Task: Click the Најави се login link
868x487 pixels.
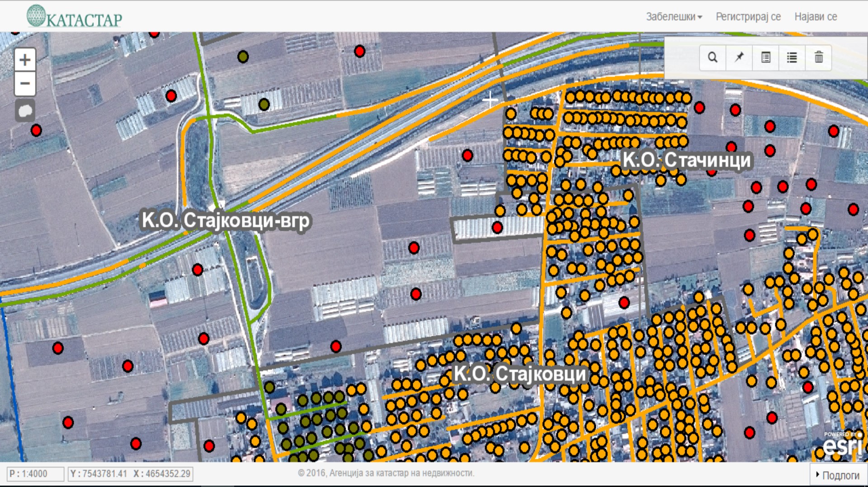Action: click(816, 17)
